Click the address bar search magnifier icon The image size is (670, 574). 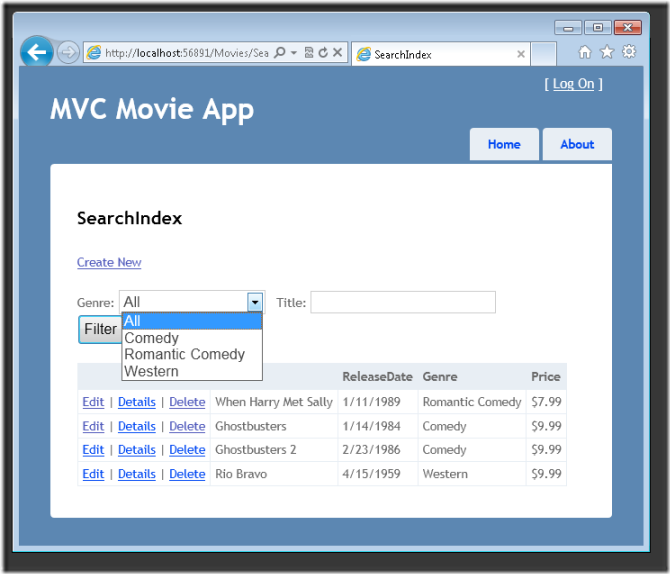click(x=280, y=53)
